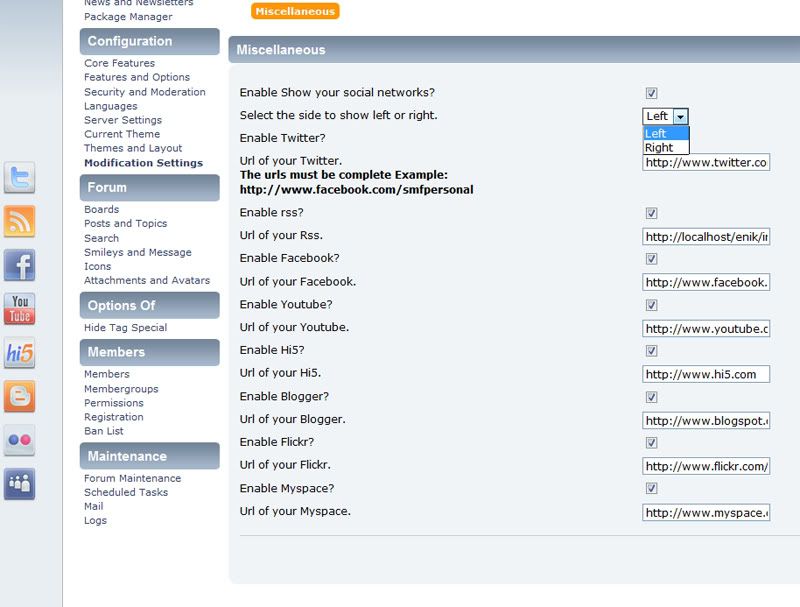Focus the Url of your Facebook field
The image size is (800, 607).
pos(706,282)
